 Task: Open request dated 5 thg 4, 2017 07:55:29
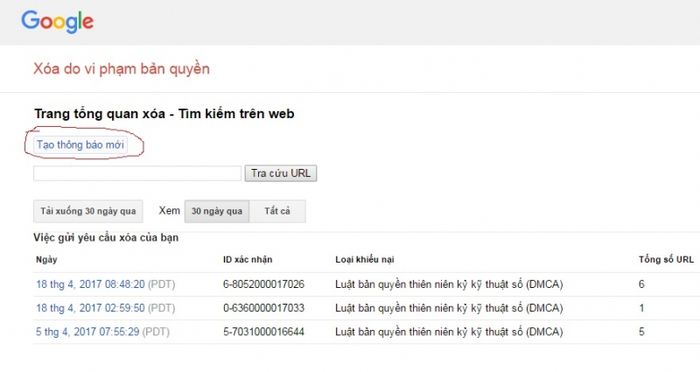click(88, 332)
